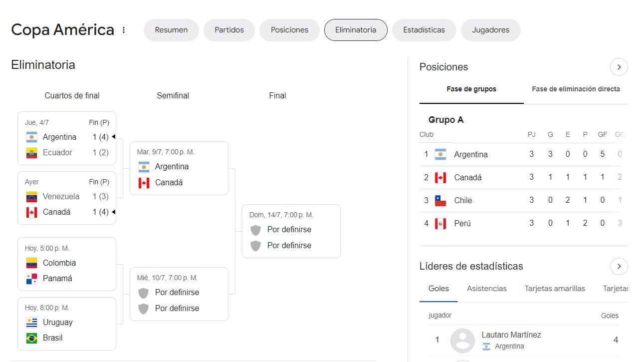Click Lautaro Martínez player avatar

point(462,341)
